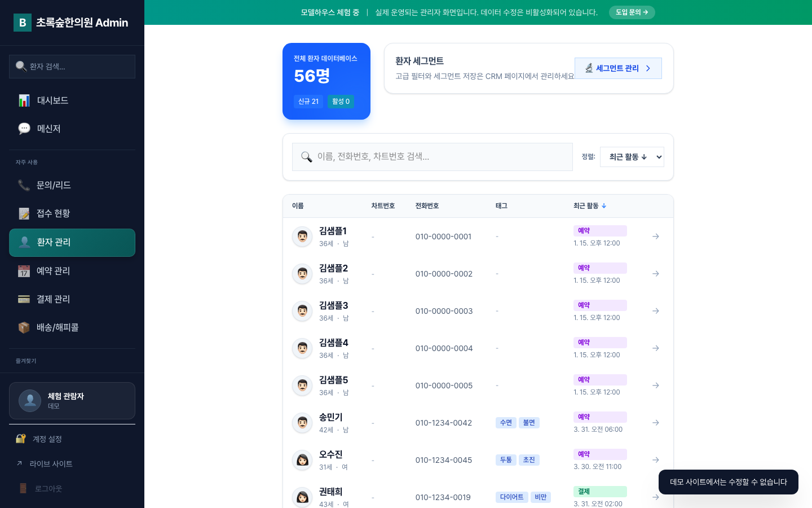
Task: Click the 예약 badge on 김샘플4 row
Action: point(600,343)
